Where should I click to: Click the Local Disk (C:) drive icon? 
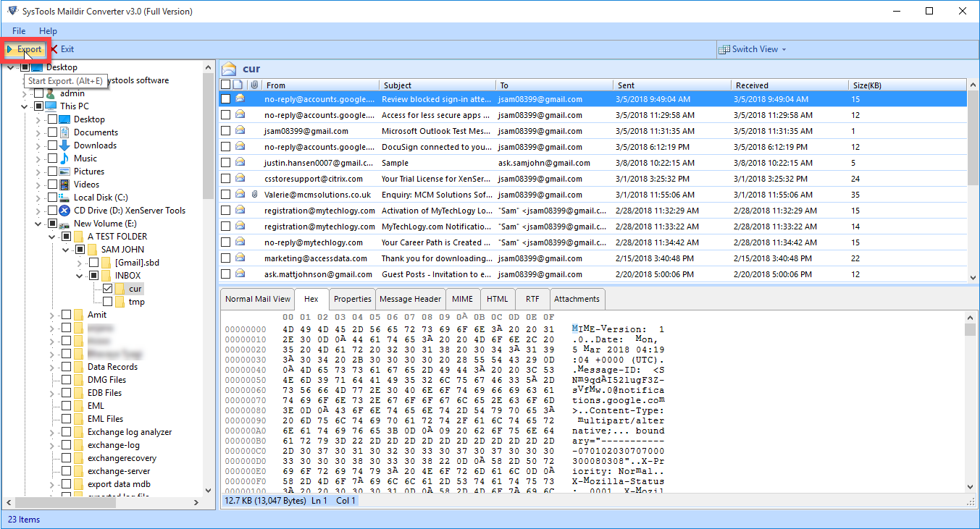point(64,197)
